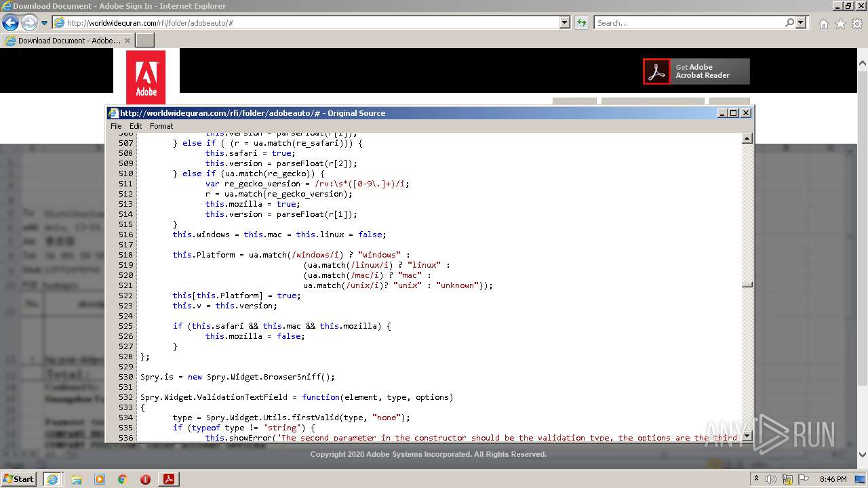Click the source view scrollbar thumb
This screenshot has width=868, height=488.
click(x=747, y=285)
